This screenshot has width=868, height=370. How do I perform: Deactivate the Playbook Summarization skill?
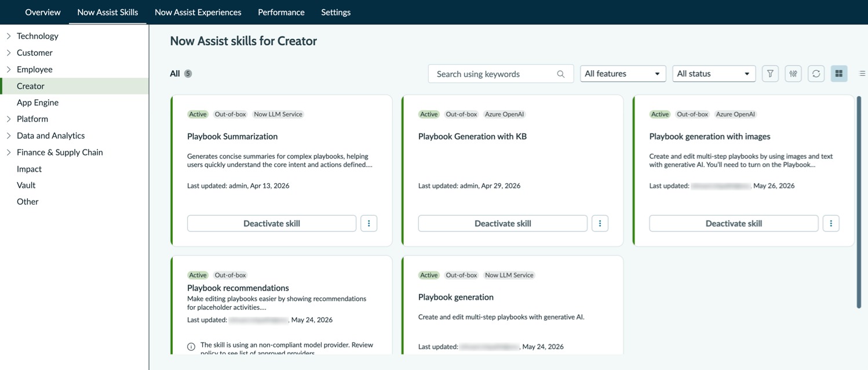[272, 223]
